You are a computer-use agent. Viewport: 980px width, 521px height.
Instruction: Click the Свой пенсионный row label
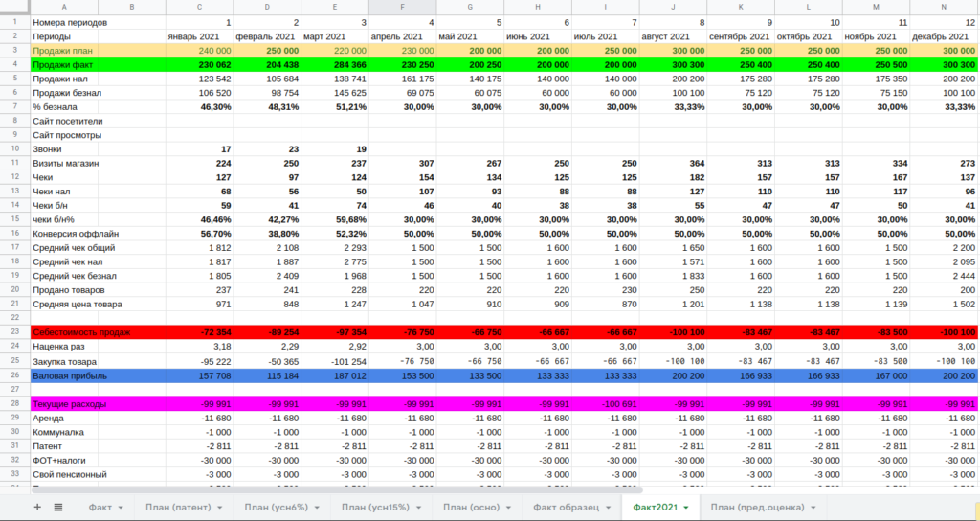(69, 474)
